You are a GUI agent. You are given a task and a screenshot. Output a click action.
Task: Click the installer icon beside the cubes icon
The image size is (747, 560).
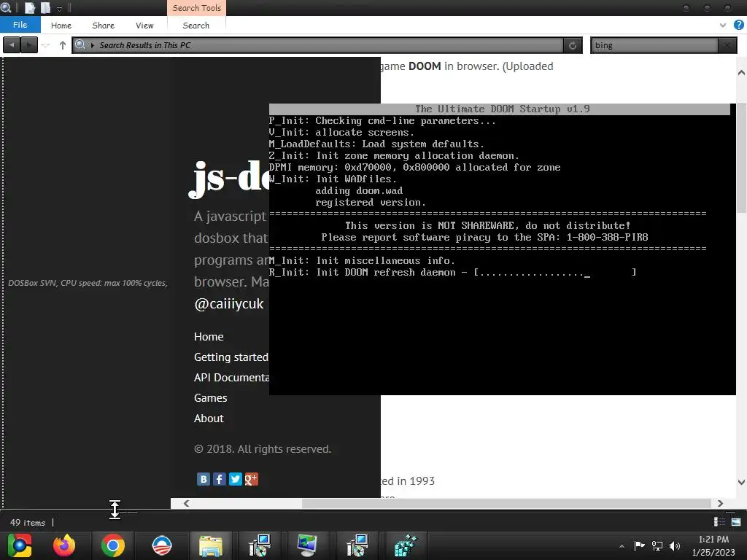[357, 545]
